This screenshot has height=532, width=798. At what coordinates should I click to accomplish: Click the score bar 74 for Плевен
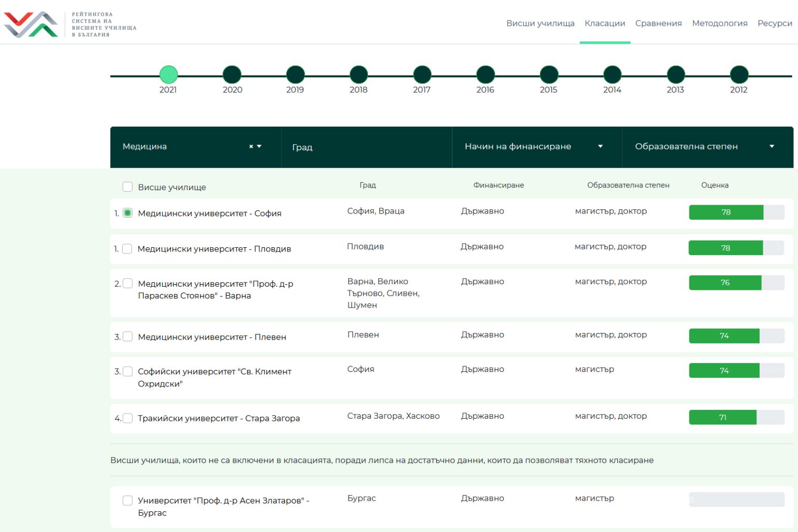coord(737,336)
